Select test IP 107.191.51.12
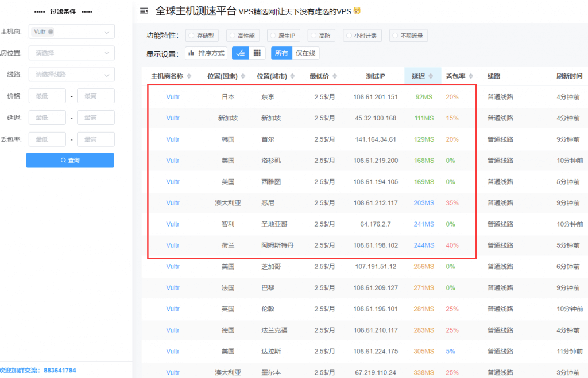 click(376, 266)
